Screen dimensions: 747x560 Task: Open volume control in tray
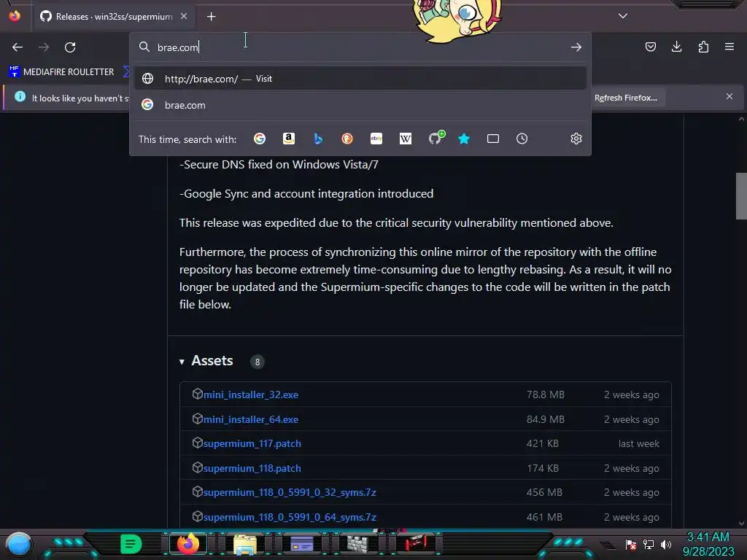(666, 545)
